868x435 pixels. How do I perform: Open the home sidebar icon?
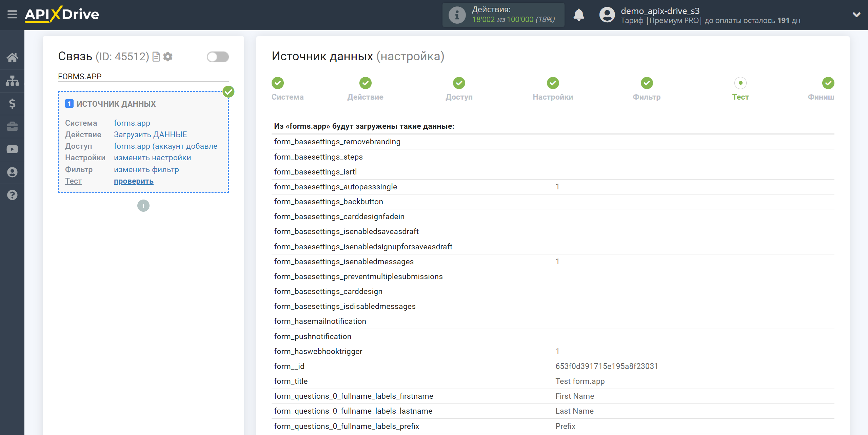(12, 58)
